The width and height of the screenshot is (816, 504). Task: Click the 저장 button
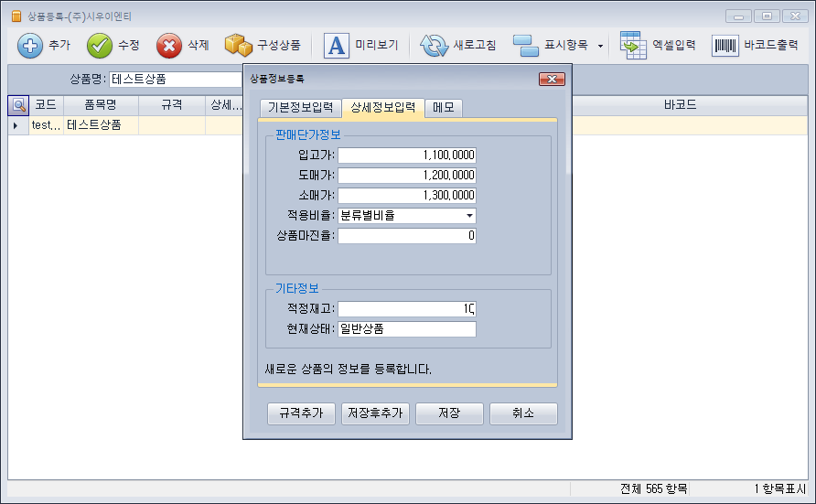[x=449, y=413]
